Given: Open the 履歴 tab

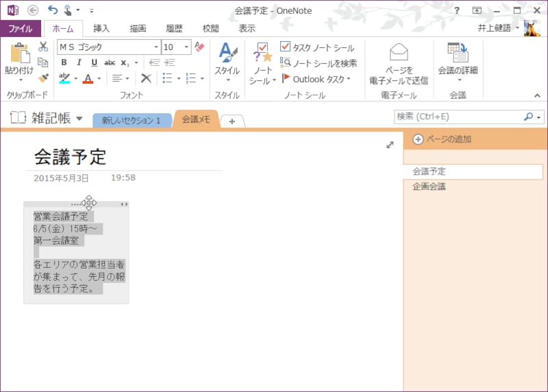Looking at the screenshot, I should [174, 29].
